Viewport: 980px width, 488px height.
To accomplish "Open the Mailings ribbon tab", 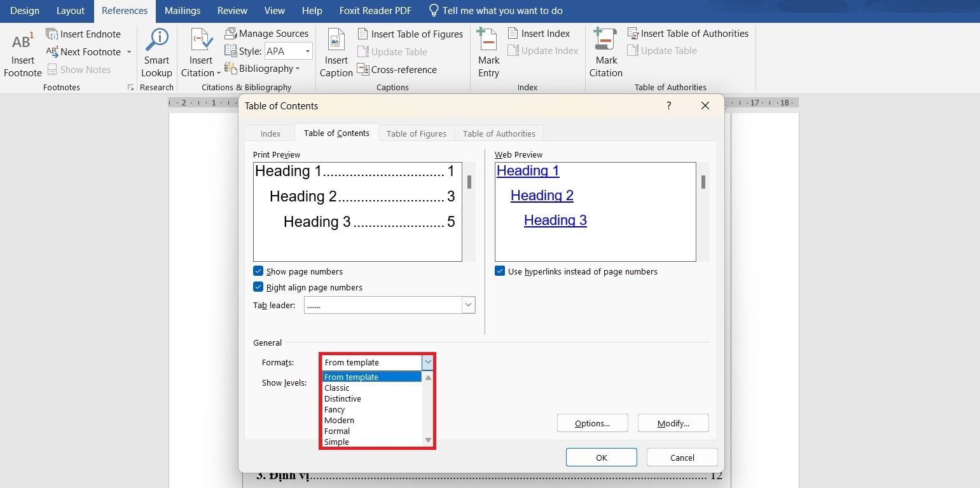I will tap(182, 11).
